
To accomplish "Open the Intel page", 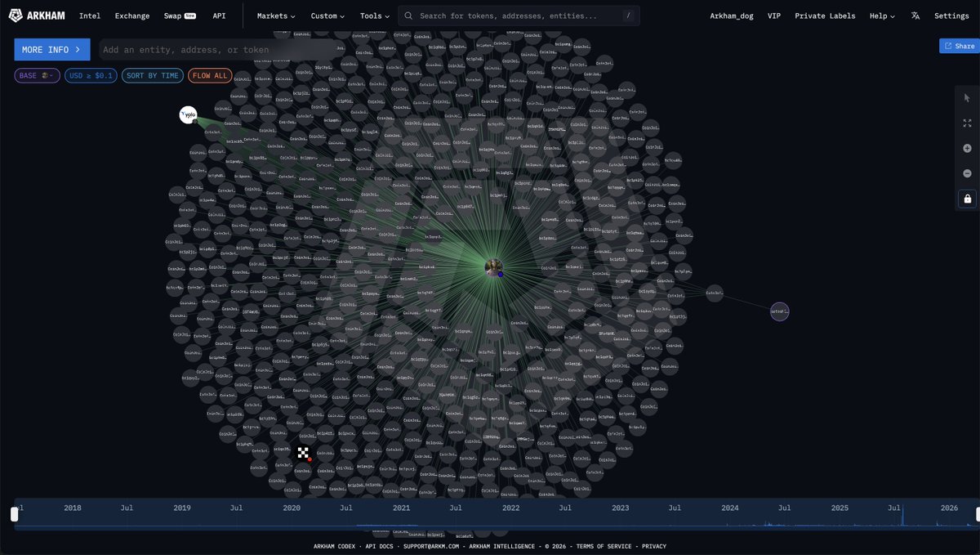I will click(x=90, y=16).
